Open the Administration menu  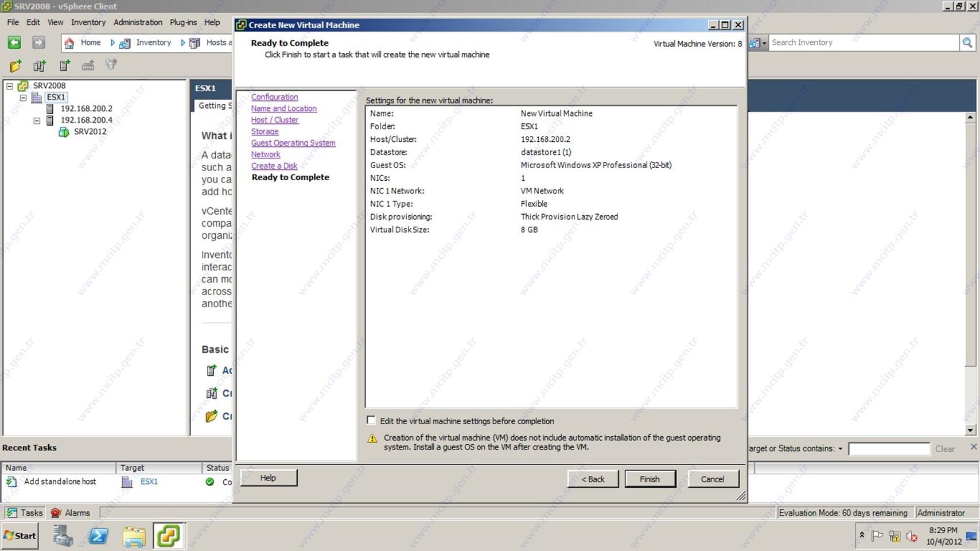coord(138,22)
